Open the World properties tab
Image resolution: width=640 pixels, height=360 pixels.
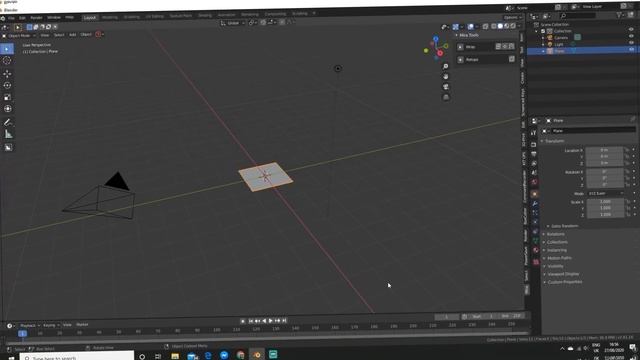point(534,182)
